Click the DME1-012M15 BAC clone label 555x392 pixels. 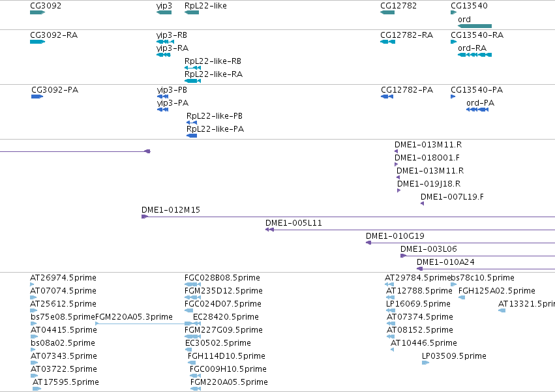click(x=171, y=210)
